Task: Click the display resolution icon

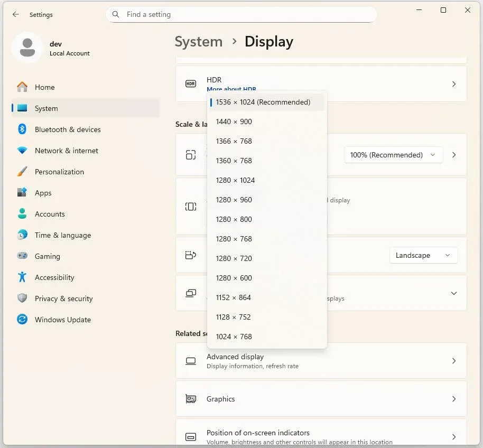Action: (x=191, y=207)
